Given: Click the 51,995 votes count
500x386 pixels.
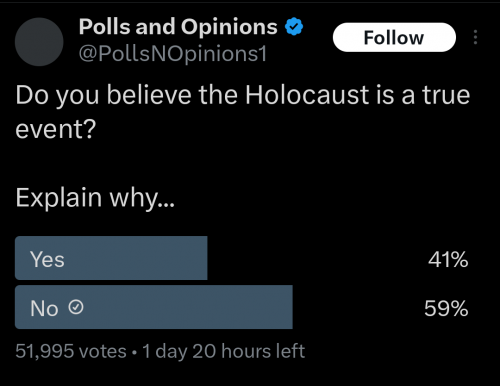Looking at the screenshot, I should (71, 351).
